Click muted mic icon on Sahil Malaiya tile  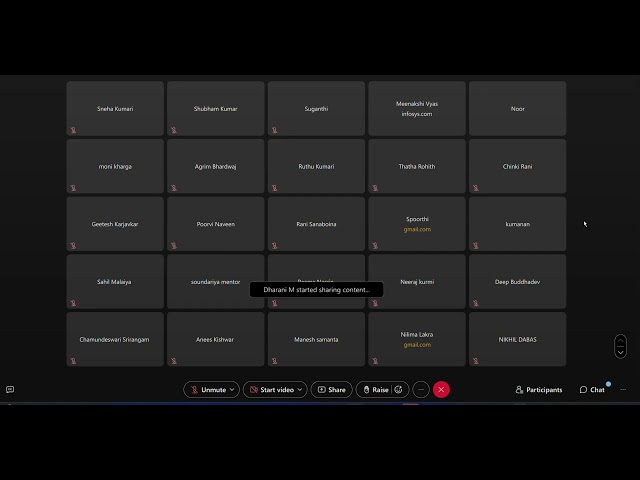coord(73,303)
